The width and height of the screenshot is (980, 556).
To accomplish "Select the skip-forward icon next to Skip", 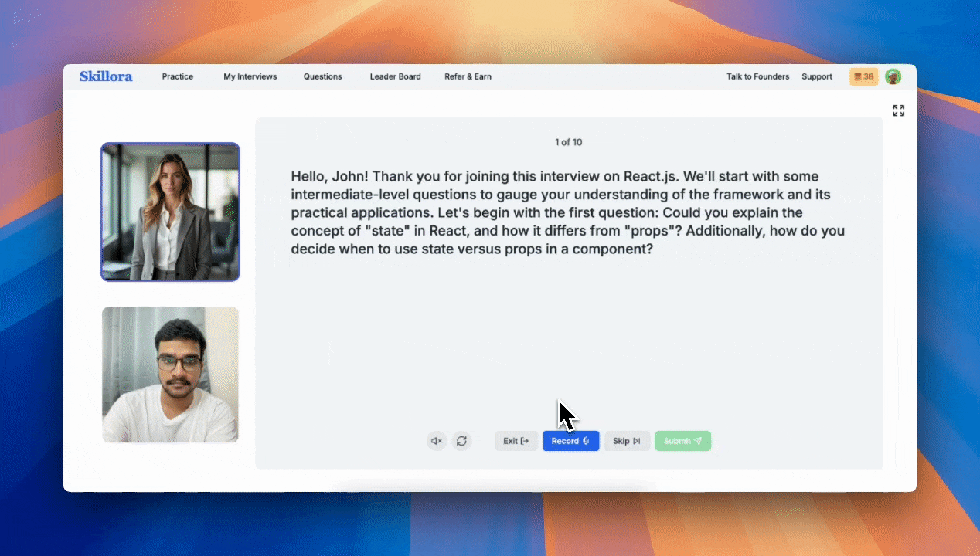I will coord(637,440).
